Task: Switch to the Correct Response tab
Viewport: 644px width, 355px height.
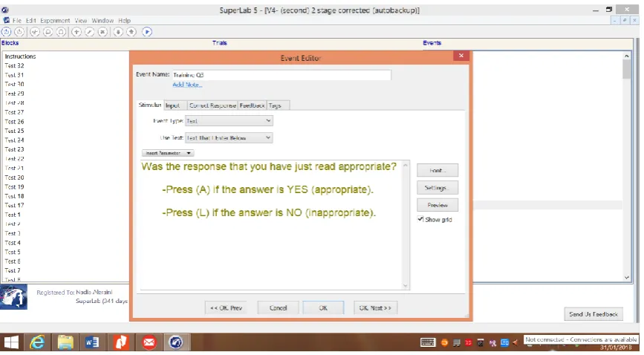Action: (212, 105)
